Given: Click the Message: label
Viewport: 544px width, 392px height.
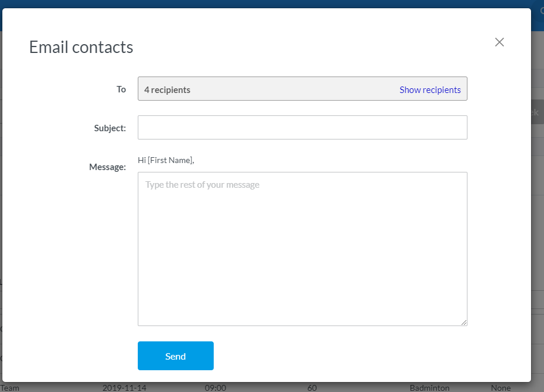Looking at the screenshot, I should (107, 167).
